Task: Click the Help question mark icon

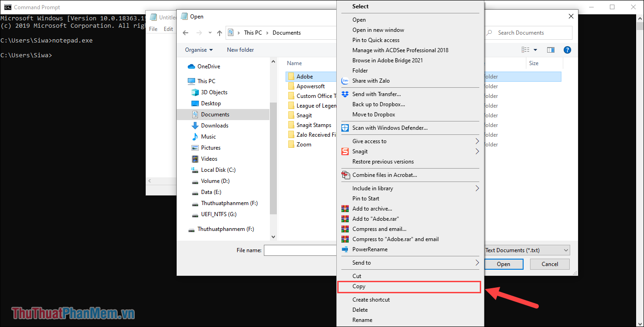Action: pos(567,49)
